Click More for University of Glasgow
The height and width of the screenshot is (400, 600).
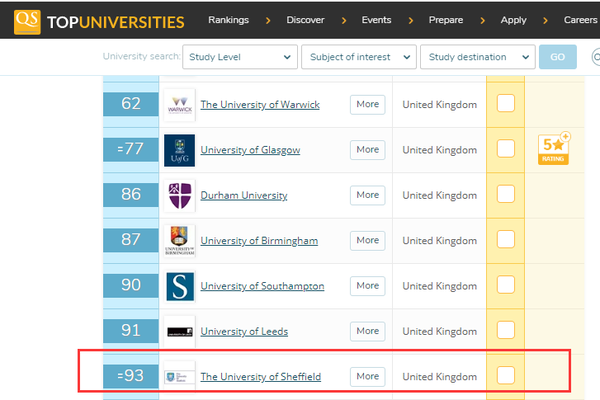coord(367,150)
